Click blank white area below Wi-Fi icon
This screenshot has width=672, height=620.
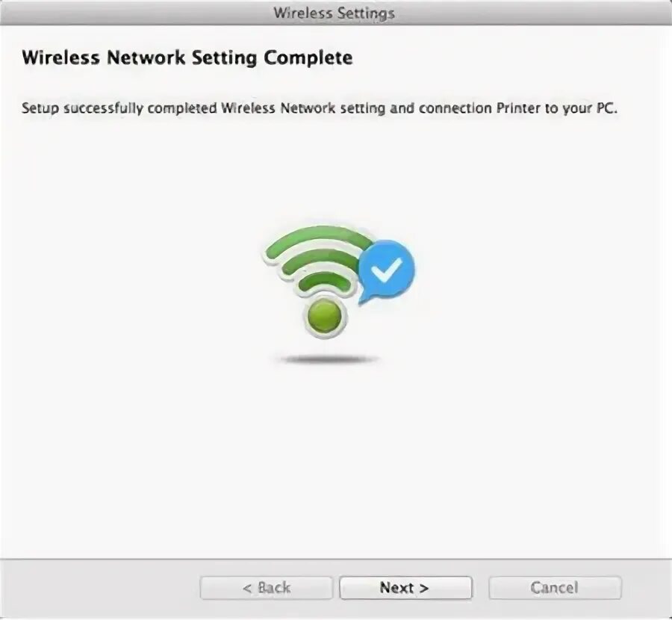335,450
